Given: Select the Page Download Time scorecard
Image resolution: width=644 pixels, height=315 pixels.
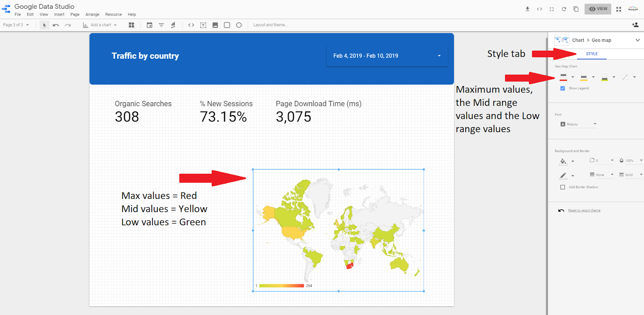Looking at the screenshot, I should (318, 111).
